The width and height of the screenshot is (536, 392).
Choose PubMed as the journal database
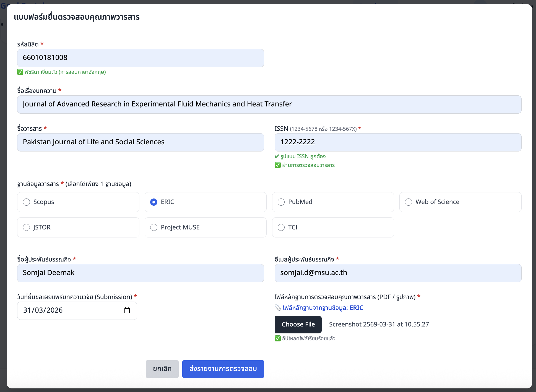click(281, 202)
